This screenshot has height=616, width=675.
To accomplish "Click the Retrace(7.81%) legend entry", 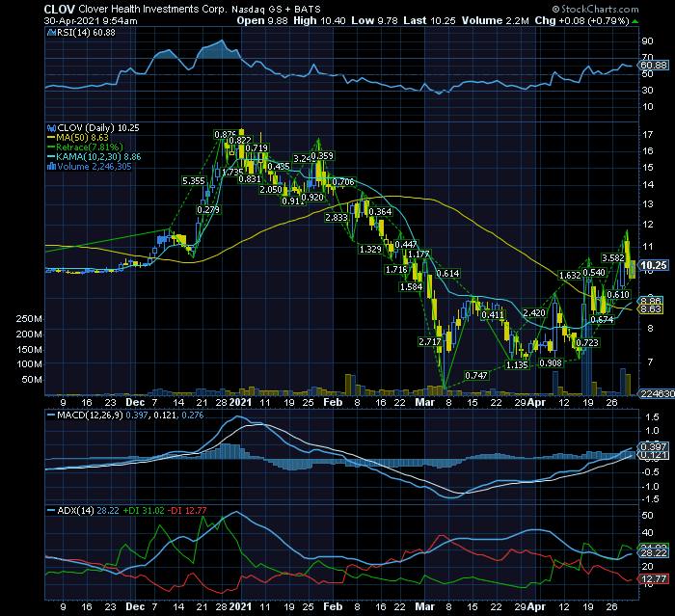I will click(90, 147).
